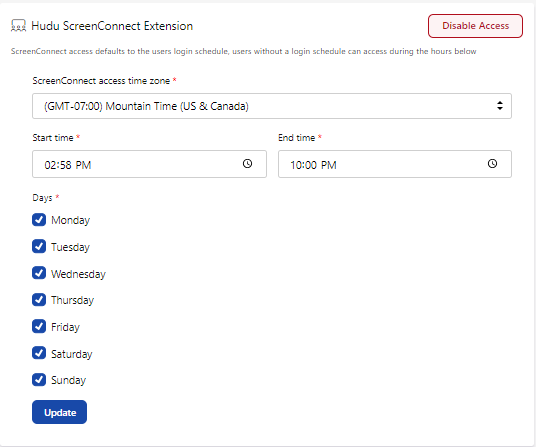Click the Hudu ScreenConnect Extension monitor icon
536x447 pixels.
(18, 26)
